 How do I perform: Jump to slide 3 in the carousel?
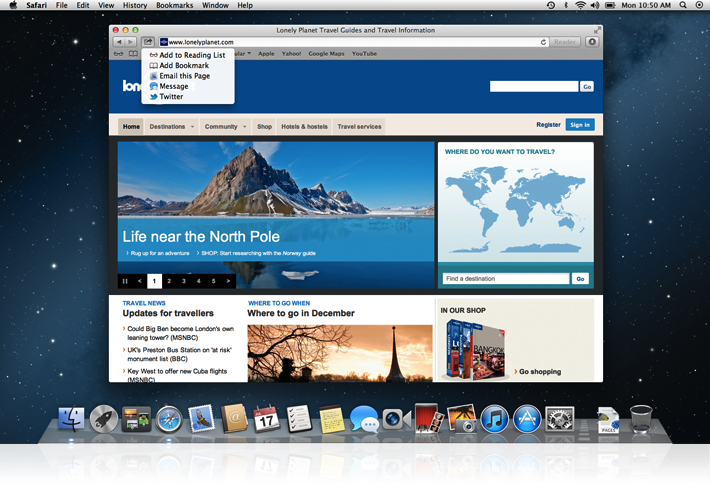[184, 281]
